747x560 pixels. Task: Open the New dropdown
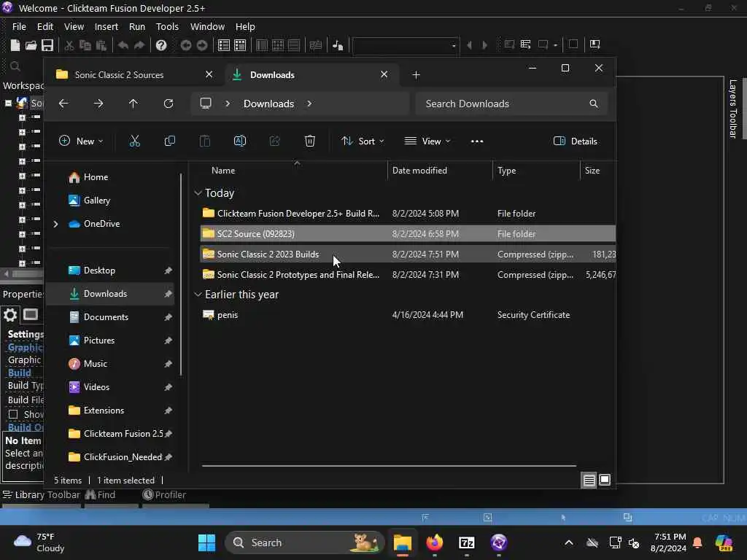click(x=80, y=141)
